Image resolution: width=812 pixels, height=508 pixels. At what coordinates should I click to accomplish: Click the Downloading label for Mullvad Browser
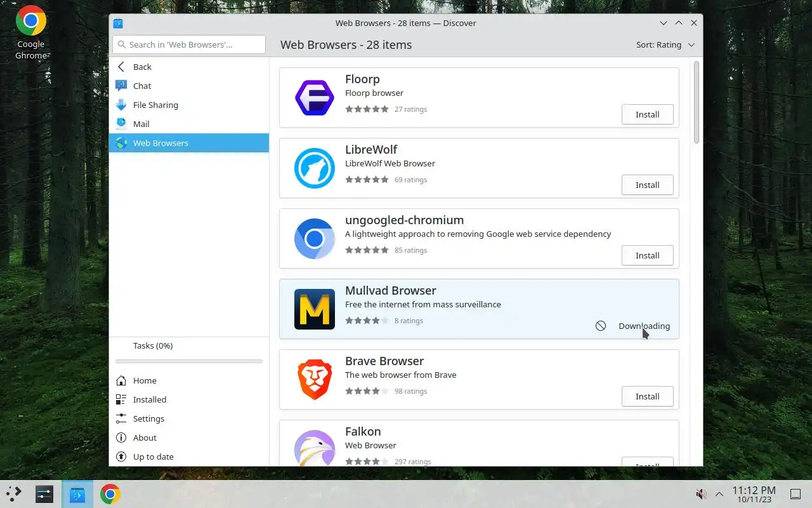pos(644,326)
